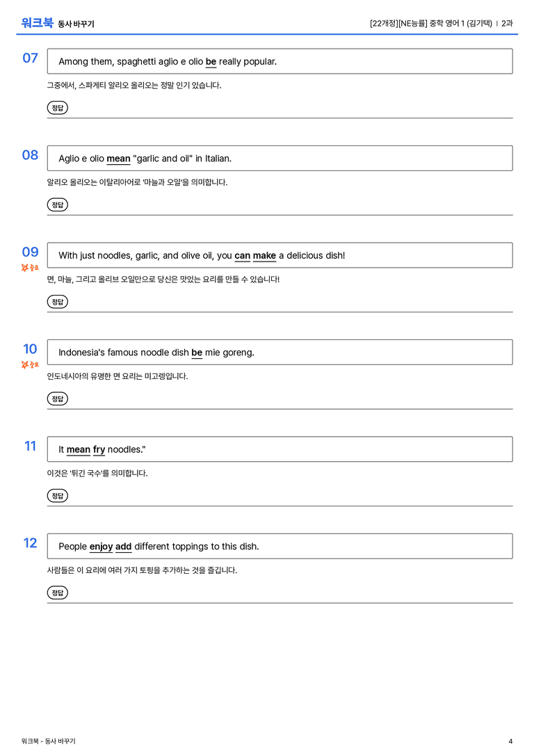Click the underlined word 'be' in sentence 07
The width and height of the screenshot is (534, 756).
[x=211, y=62]
